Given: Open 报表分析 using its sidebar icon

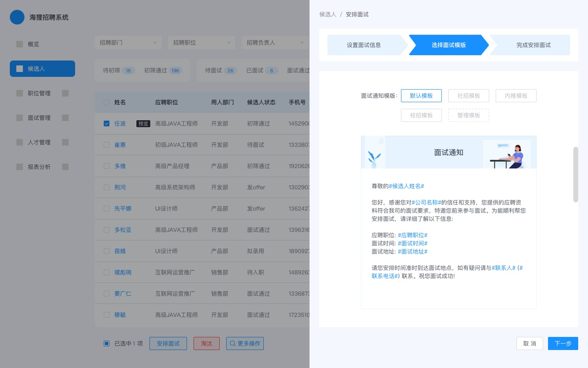Looking at the screenshot, I should 20,167.
